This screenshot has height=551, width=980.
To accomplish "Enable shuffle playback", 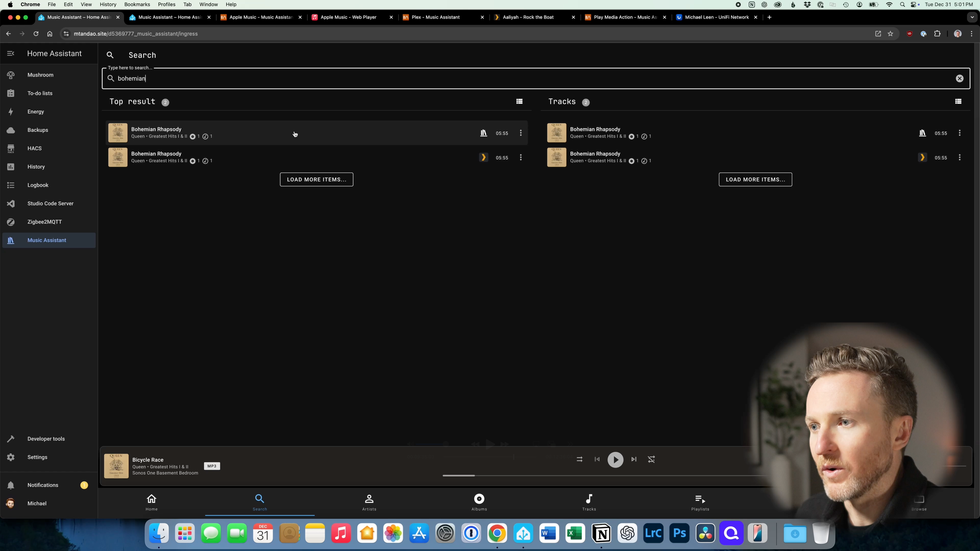I will (x=652, y=459).
